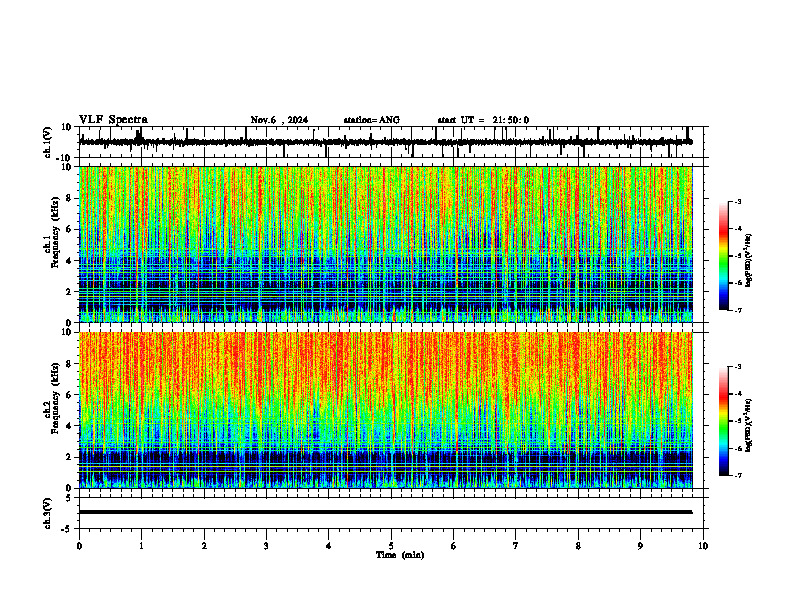This screenshot has width=792, height=612.
Task: Click inside the ch.1 spectrogram panel
Action: (386, 244)
